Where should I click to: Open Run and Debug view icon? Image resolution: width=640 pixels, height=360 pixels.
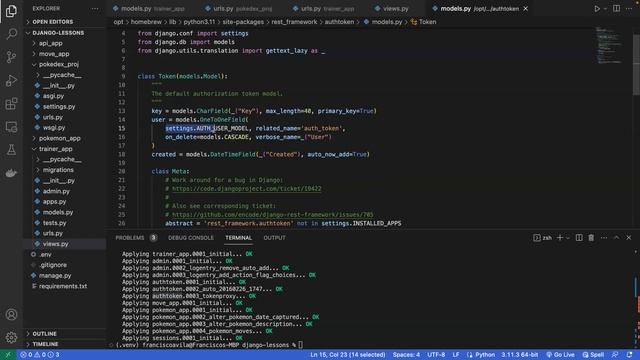pyautogui.click(x=11, y=80)
